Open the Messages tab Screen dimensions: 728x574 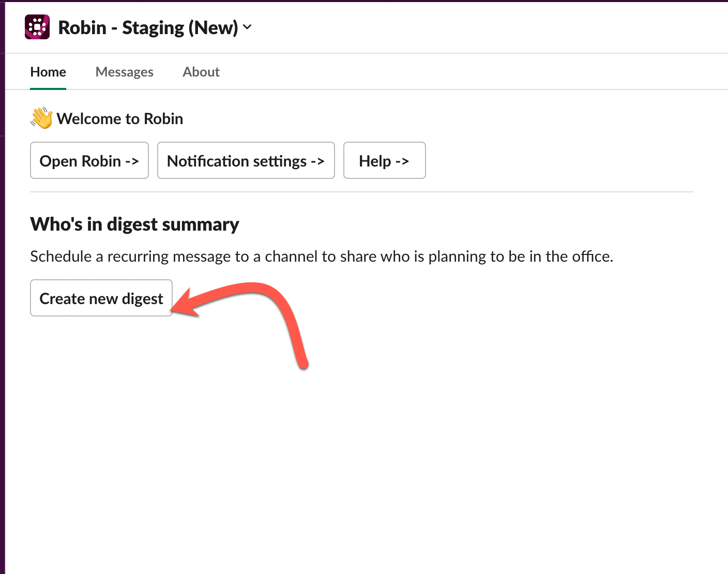(x=125, y=72)
